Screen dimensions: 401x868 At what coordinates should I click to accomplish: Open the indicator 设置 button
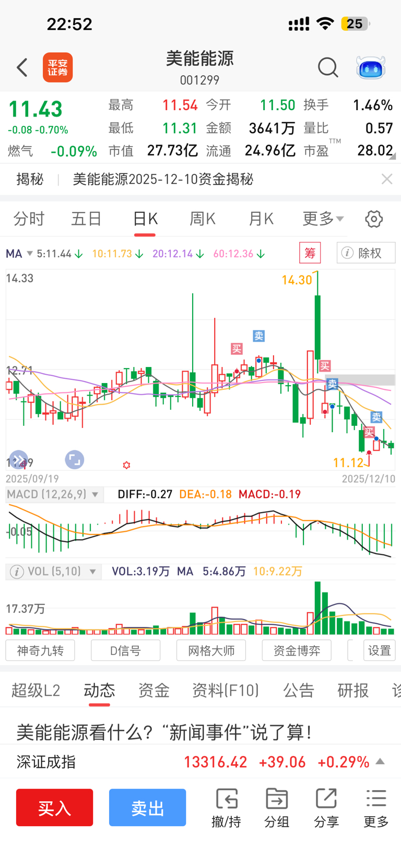pos(379,650)
